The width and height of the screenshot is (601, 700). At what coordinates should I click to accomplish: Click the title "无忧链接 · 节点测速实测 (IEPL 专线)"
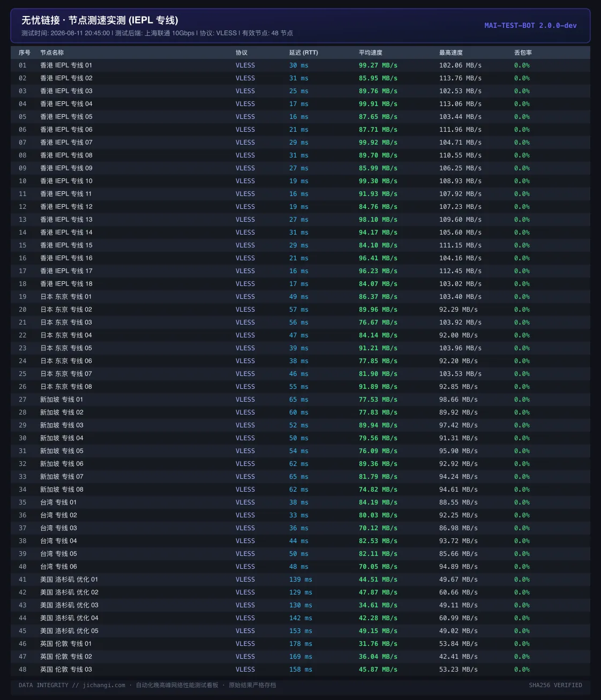pos(100,20)
